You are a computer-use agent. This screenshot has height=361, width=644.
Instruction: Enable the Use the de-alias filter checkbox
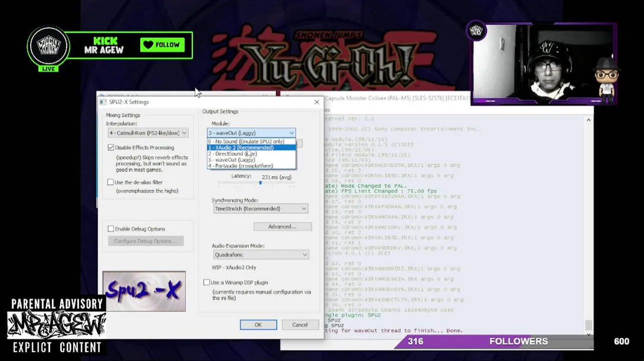[x=111, y=182]
